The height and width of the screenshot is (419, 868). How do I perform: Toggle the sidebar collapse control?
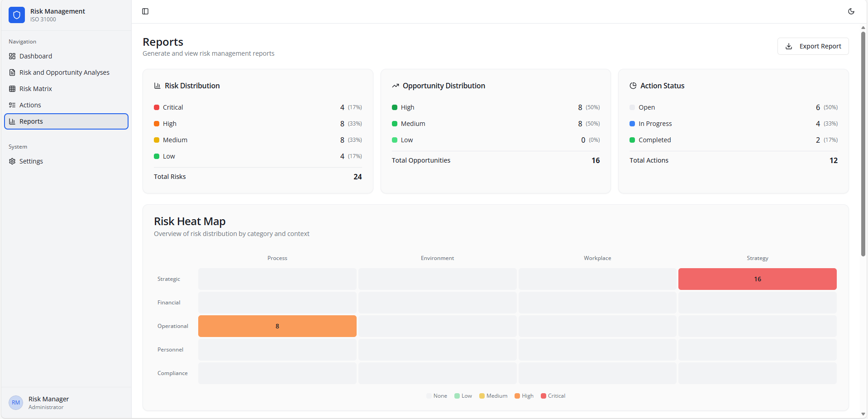point(145,11)
